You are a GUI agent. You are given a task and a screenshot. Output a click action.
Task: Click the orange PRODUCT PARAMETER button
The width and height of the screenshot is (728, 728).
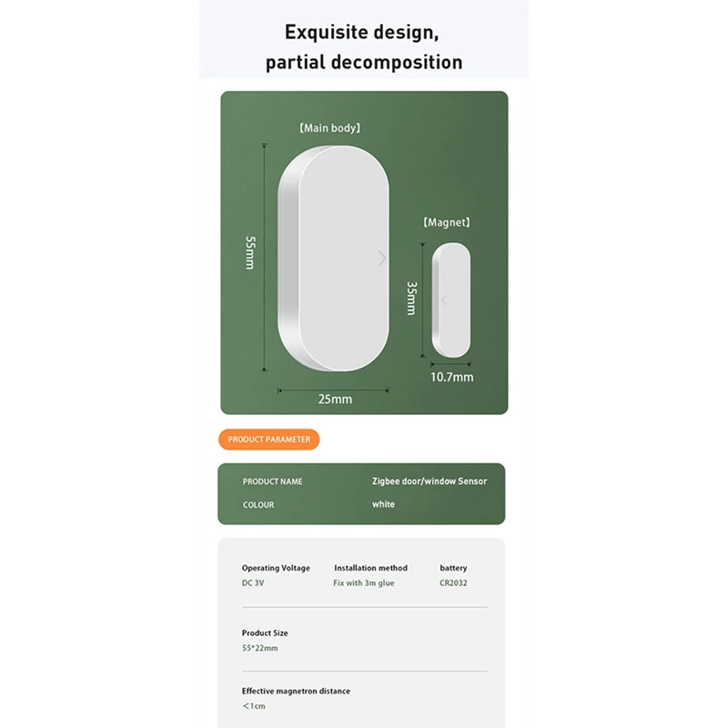pos(268,440)
